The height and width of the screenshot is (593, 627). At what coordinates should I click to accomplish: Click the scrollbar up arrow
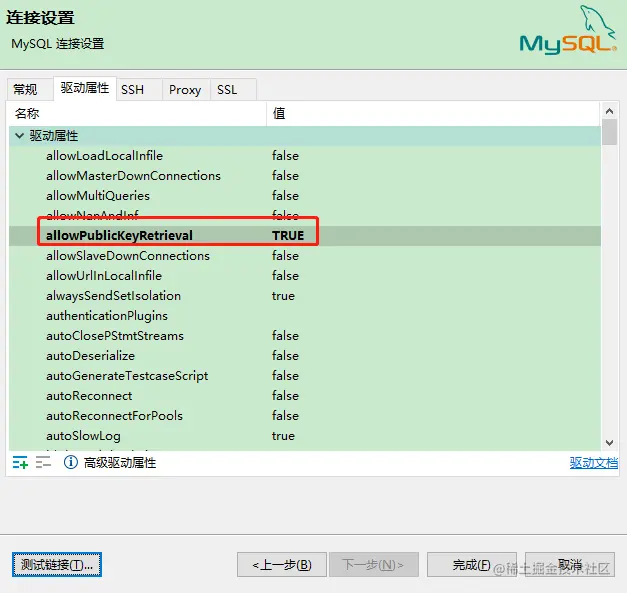click(609, 111)
